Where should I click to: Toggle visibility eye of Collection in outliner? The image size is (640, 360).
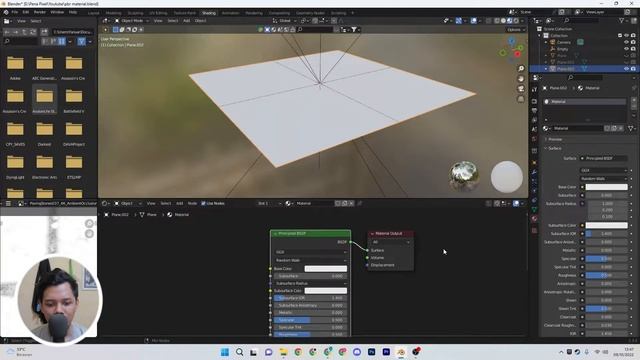626,36
